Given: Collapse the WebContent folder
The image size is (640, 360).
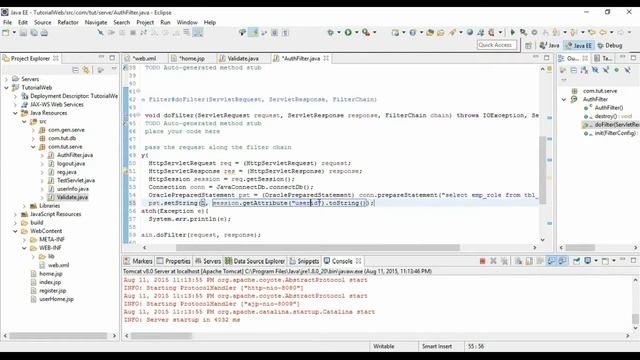Looking at the screenshot, I should click(16, 231).
